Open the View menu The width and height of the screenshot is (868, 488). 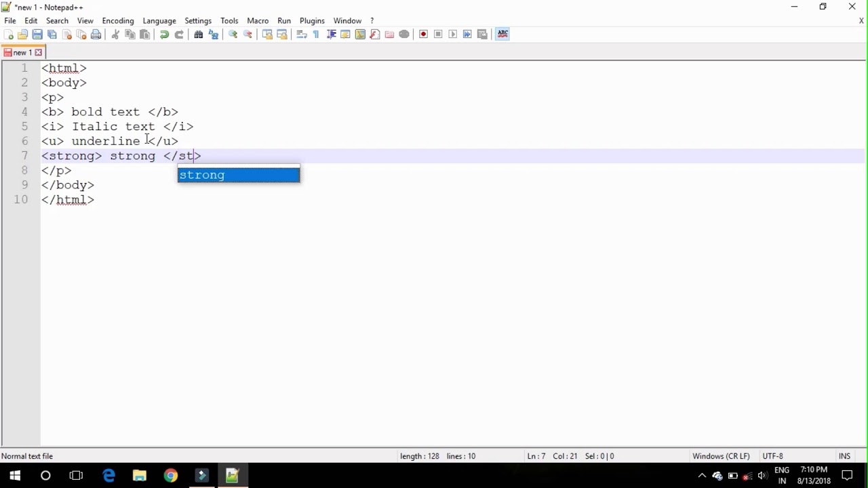(x=85, y=20)
